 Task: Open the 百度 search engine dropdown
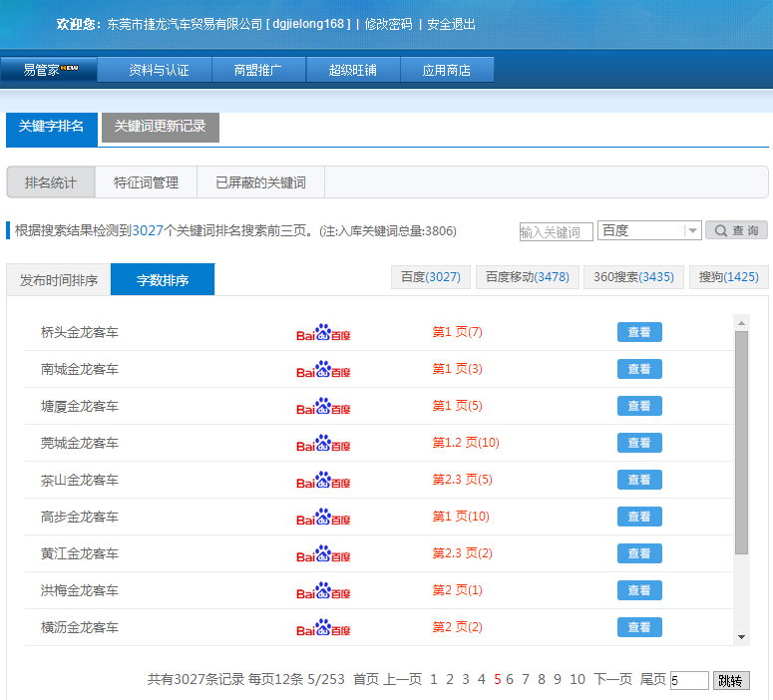coord(649,230)
